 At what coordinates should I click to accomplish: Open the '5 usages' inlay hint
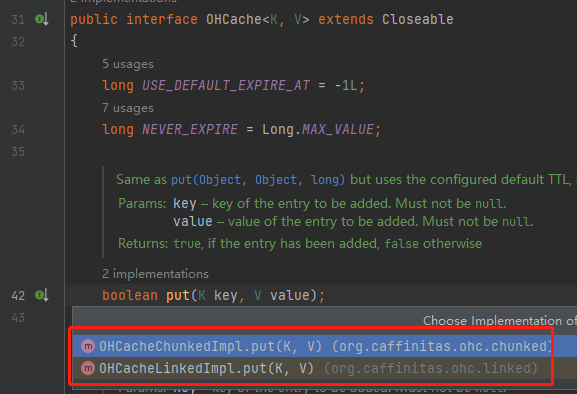click(128, 64)
